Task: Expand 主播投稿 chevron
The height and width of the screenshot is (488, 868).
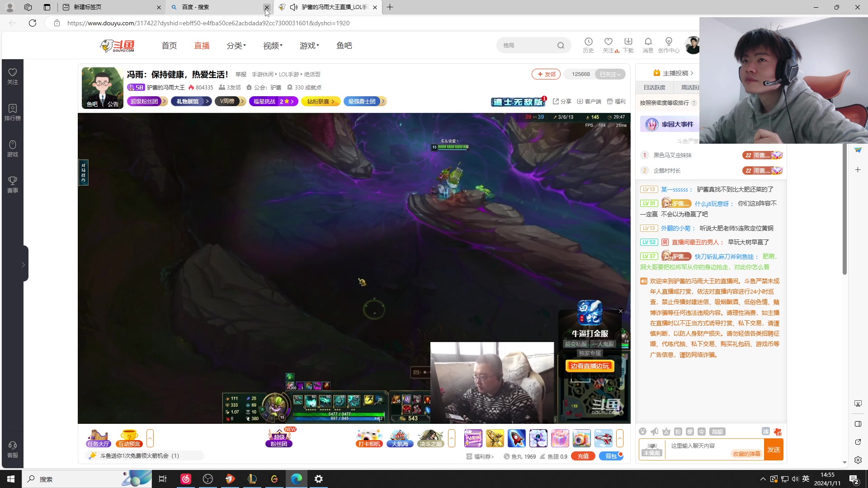Action: pos(692,73)
